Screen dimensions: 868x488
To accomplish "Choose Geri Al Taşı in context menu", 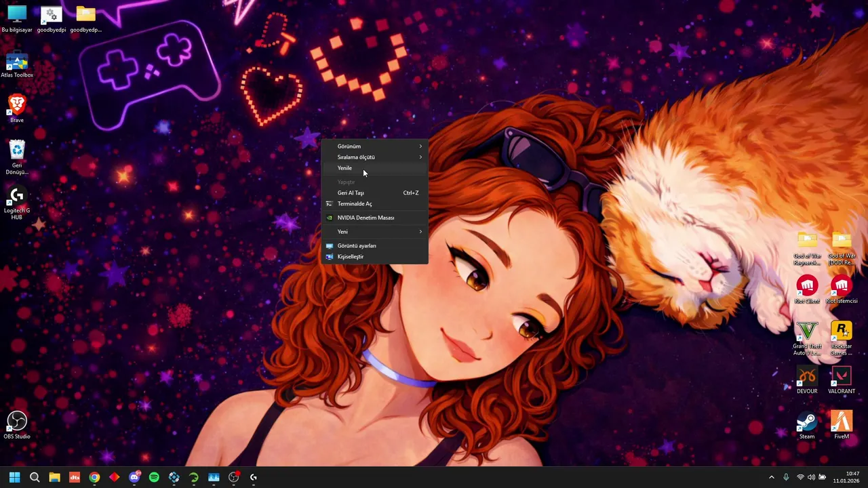I will 374,192.
